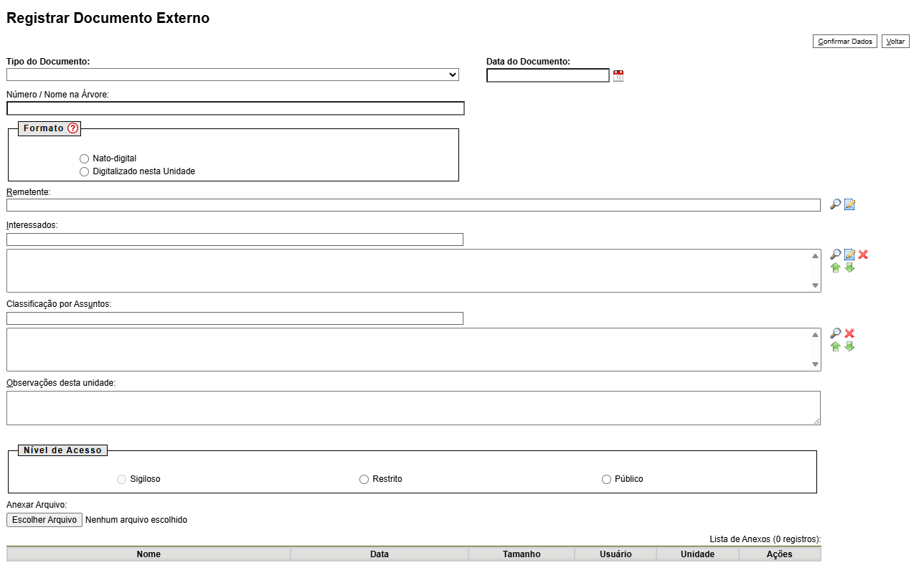Open the calendar picker for Data do Documento
Viewport: 924px width, 578px height.
click(x=618, y=75)
